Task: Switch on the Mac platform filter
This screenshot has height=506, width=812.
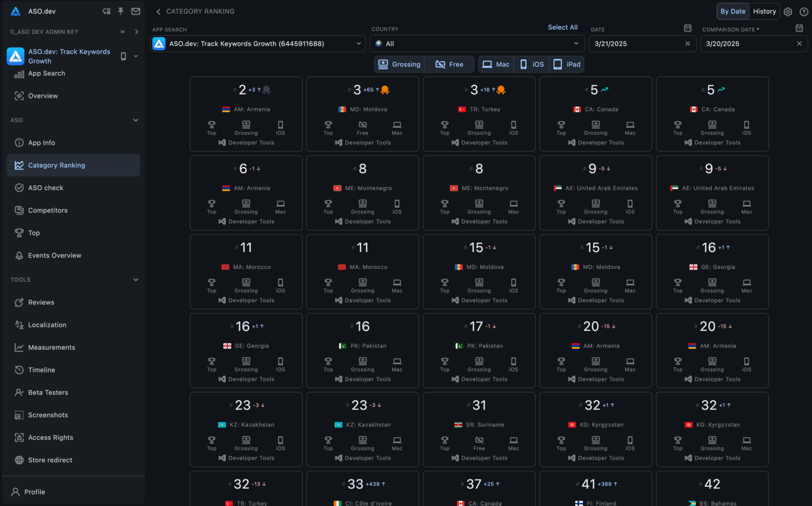Action: [x=496, y=64]
